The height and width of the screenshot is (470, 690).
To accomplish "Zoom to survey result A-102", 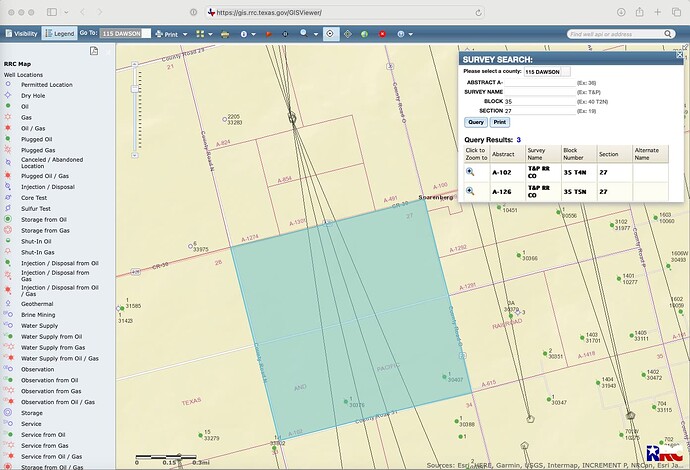I will coord(470,171).
